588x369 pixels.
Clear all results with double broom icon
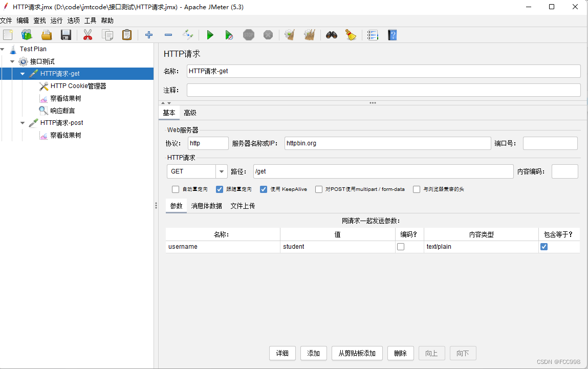[x=310, y=35]
